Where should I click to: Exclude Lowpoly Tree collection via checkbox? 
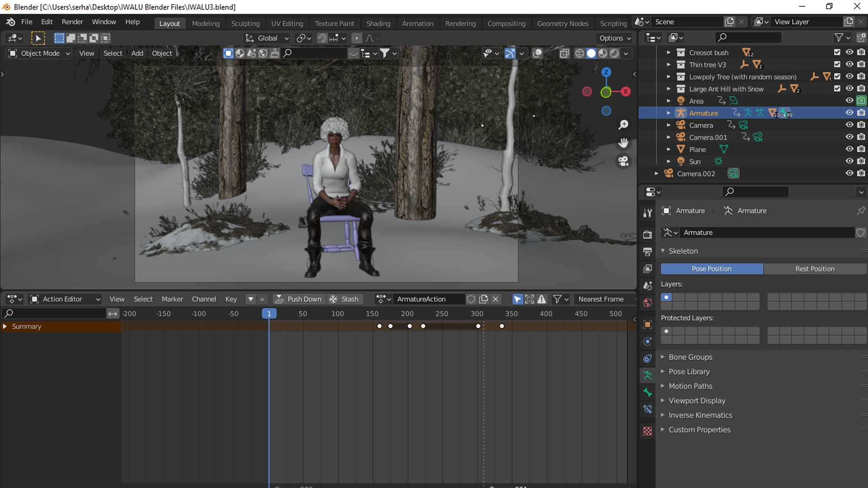tap(837, 77)
